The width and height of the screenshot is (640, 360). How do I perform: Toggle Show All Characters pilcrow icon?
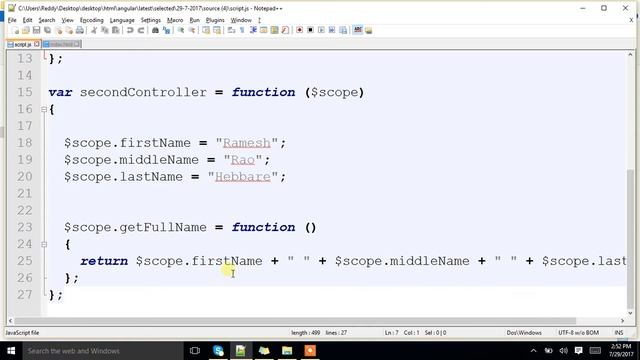point(242,30)
